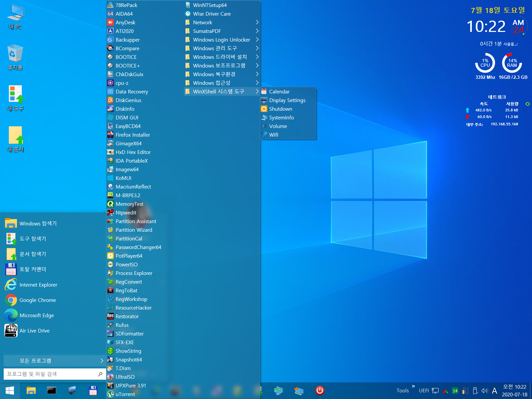Open Microsoft Edge icon in start menu
The width and height of the screenshot is (532, 399).
click(11, 315)
